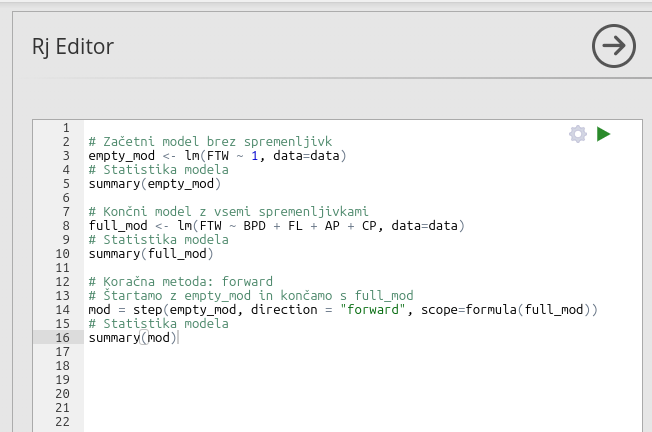Viewport: 652px width, 432px height.
Task: Click line number 8 in the gutter
Action: click(x=66, y=225)
